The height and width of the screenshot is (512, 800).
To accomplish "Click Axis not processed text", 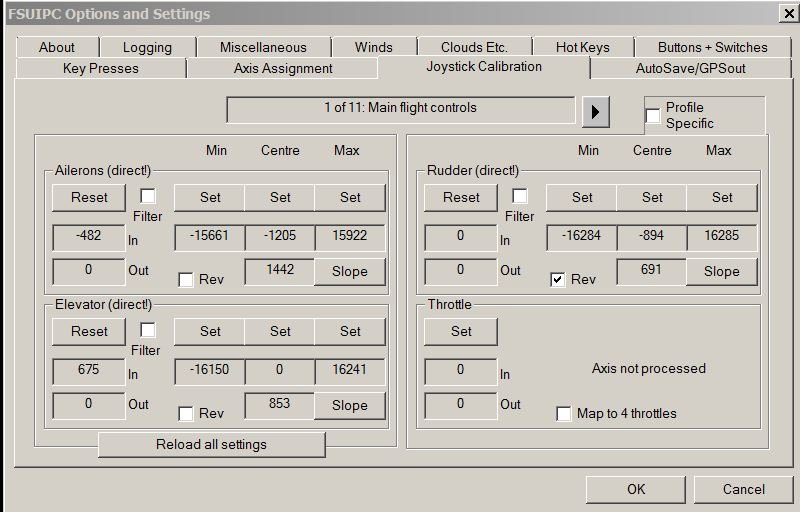I will click(649, 369).
